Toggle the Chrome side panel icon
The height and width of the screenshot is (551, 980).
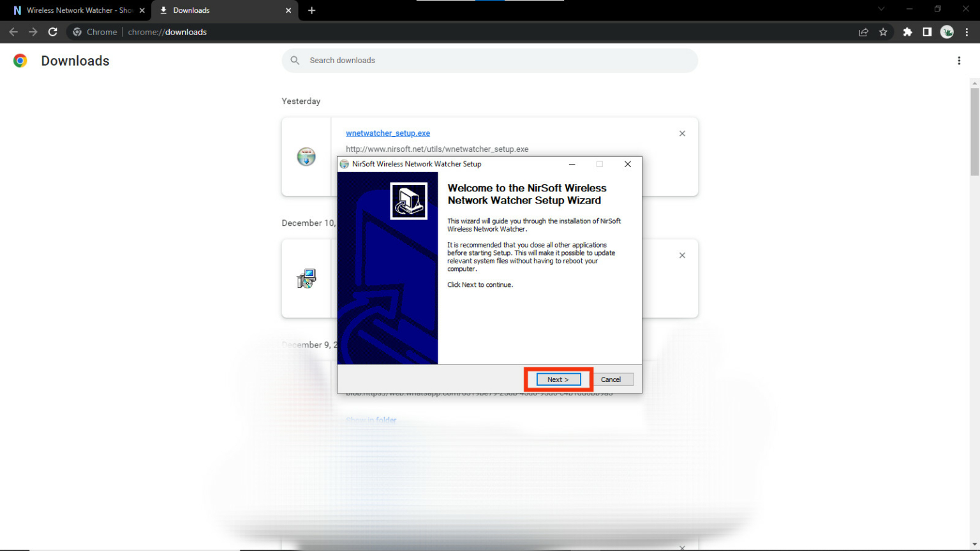pos(927,32)
